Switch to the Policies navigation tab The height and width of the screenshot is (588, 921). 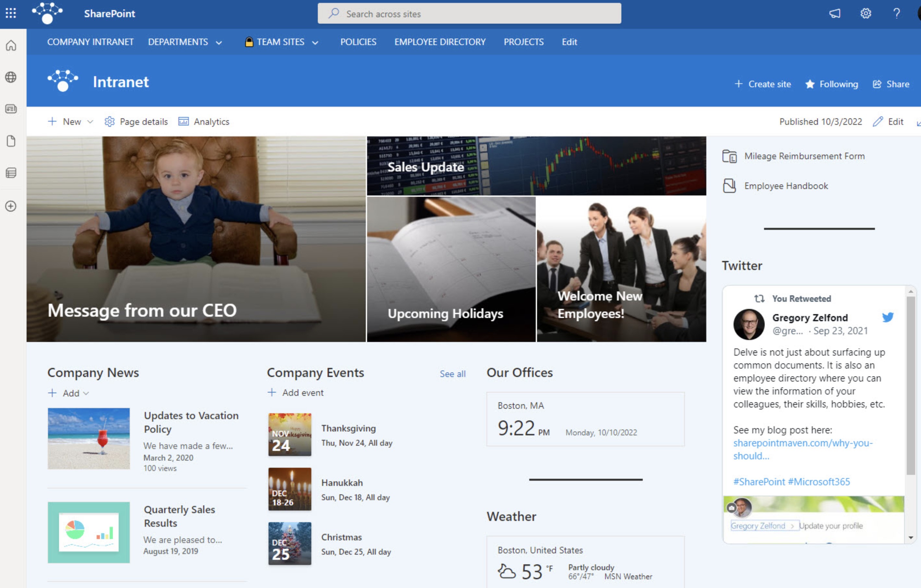(358, 42)
